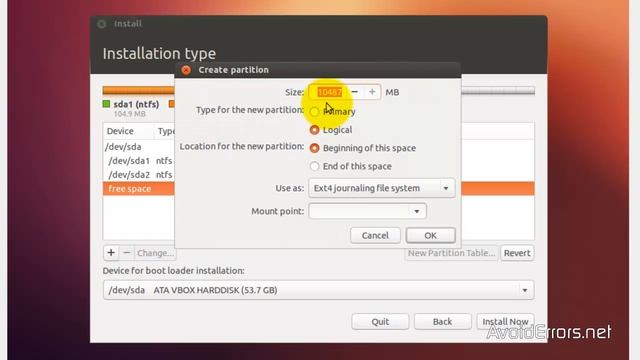This screenshot has height=360, width=640.
Task: Close the Create partition dialog
Action: point(186,70)
